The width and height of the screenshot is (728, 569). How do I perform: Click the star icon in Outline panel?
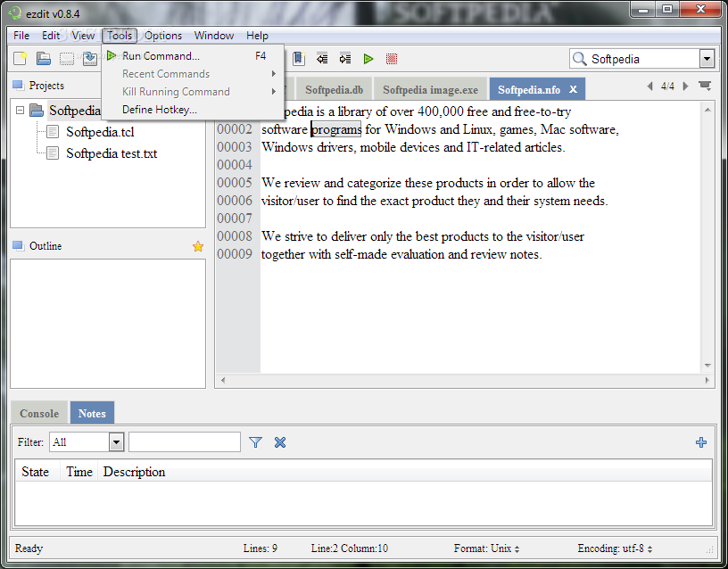click(198, 246)
